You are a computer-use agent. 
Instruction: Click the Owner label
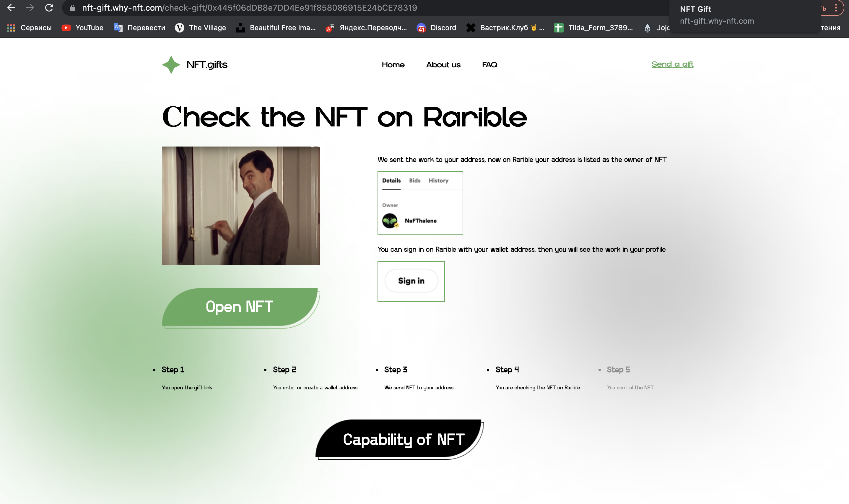[x=390, y=205]
